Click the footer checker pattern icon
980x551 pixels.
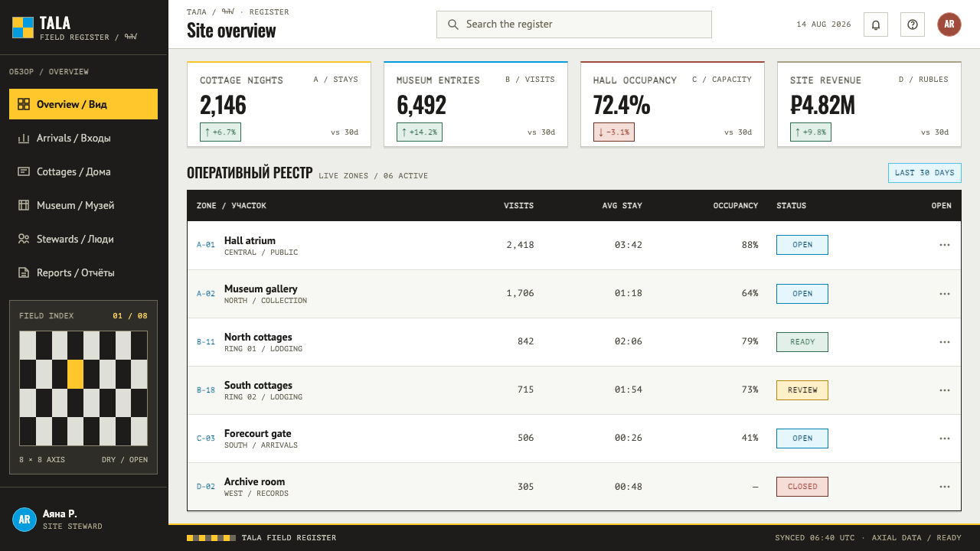[211, 538]
